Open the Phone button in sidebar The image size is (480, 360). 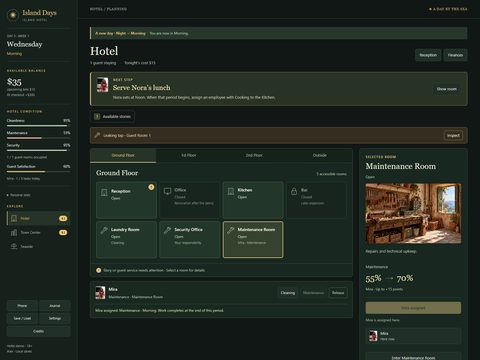coord(22,306)
